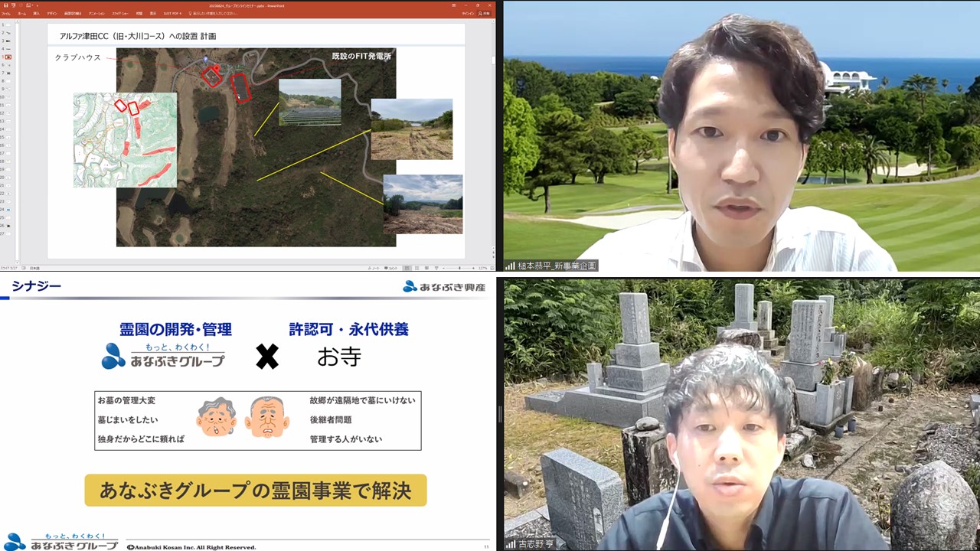The height and width of the screenshot is (551, 980).
Task: Click the Save icon in PowerPoint title bar
Action: pyautogui.click(x=5, y=5)
